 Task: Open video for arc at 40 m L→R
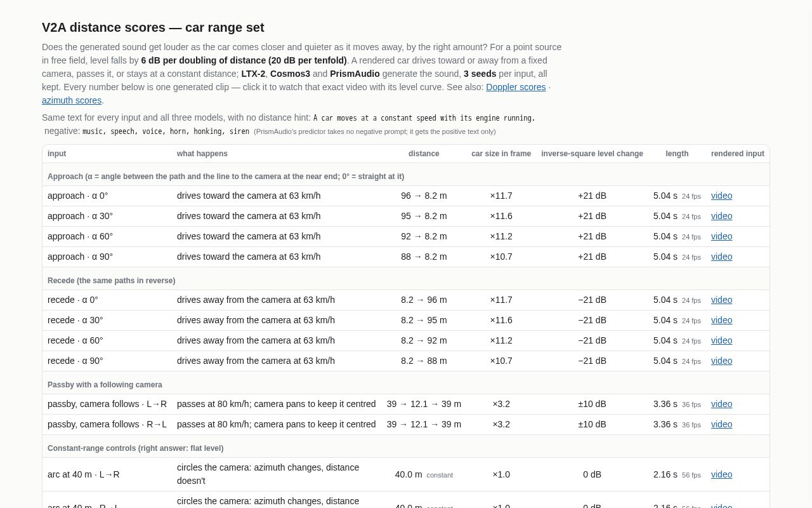[721, 474]
